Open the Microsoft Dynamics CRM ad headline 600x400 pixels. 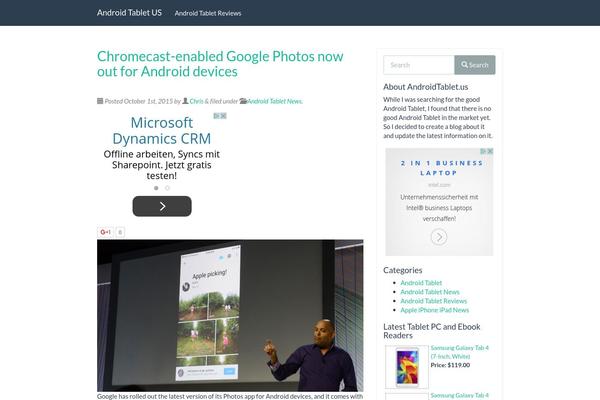click(161, 131)
